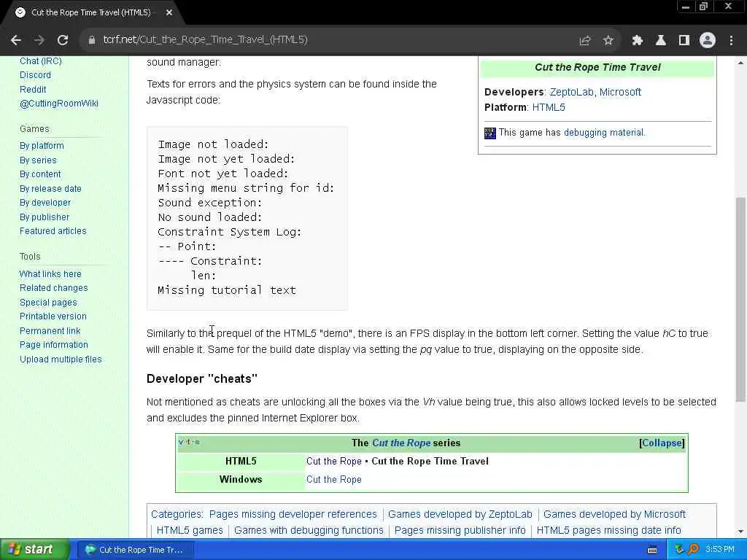The width and height of the screenshot is (747, 560).
Task: Click the scrollbar down arrow
Action: coord(741,532)
